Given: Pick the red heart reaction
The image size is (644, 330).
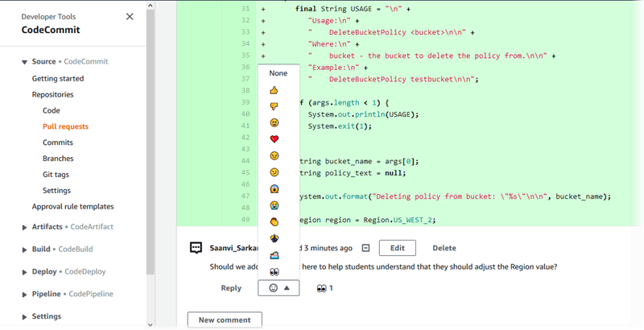Looking at the screenshot, I should tap(275, 139).
